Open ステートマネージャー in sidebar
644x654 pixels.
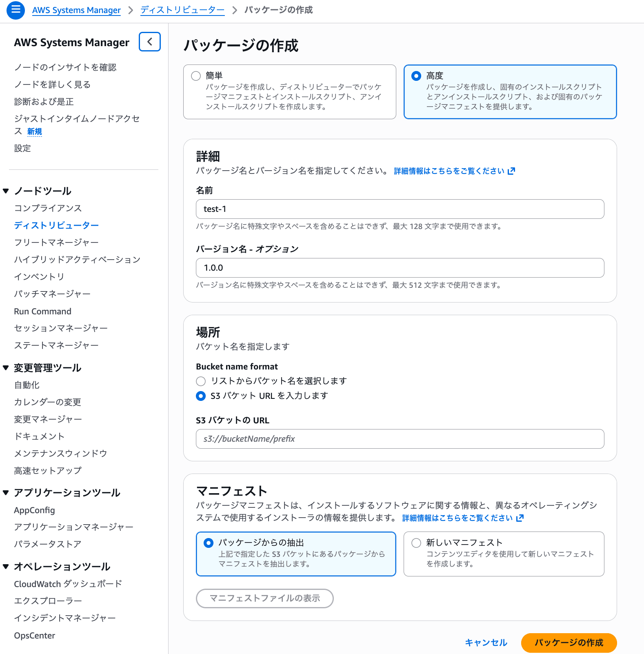point(56,345)
